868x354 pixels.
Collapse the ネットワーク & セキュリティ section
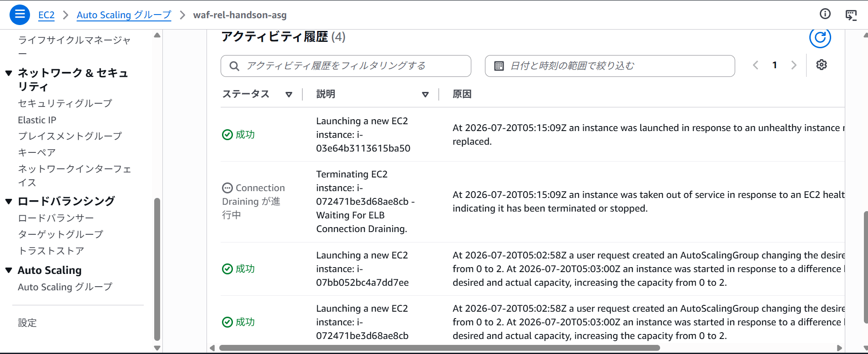pos(9,73)
